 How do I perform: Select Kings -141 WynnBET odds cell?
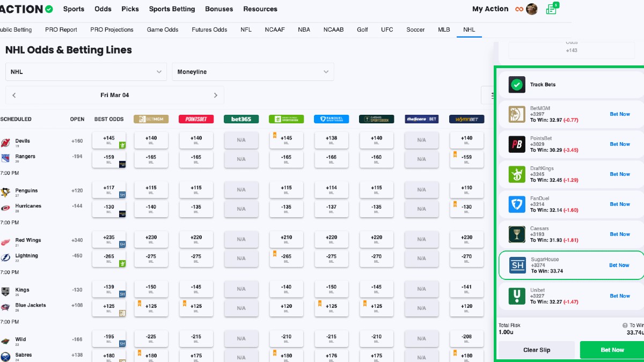[x=466, y=290]
